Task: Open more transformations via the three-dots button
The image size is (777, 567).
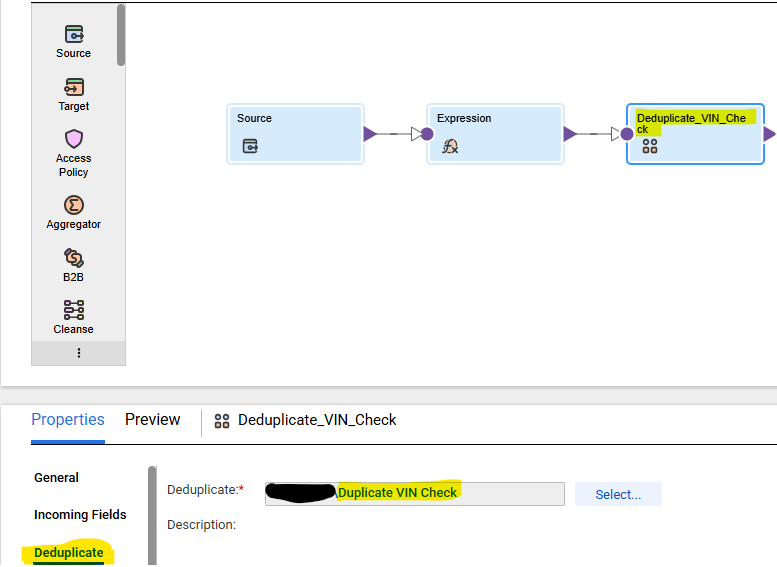Action: (79, 353)
